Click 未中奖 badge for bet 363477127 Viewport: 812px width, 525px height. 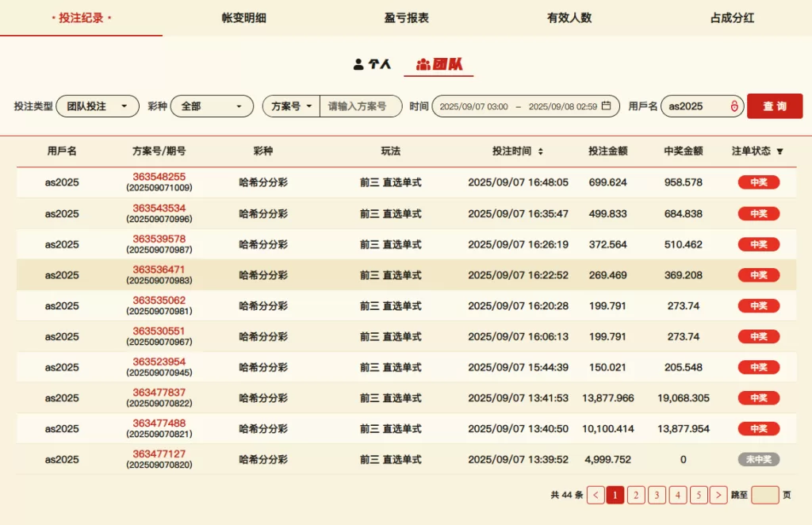759,459
